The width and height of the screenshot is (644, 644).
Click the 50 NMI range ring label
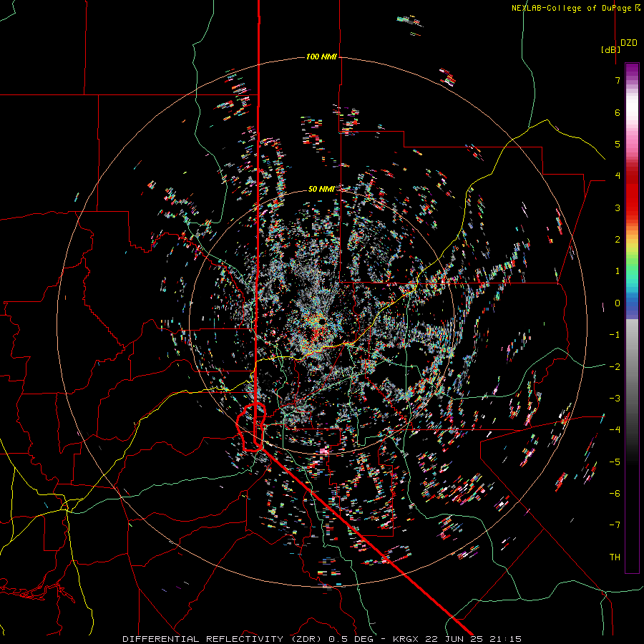[x=321, y=190]
